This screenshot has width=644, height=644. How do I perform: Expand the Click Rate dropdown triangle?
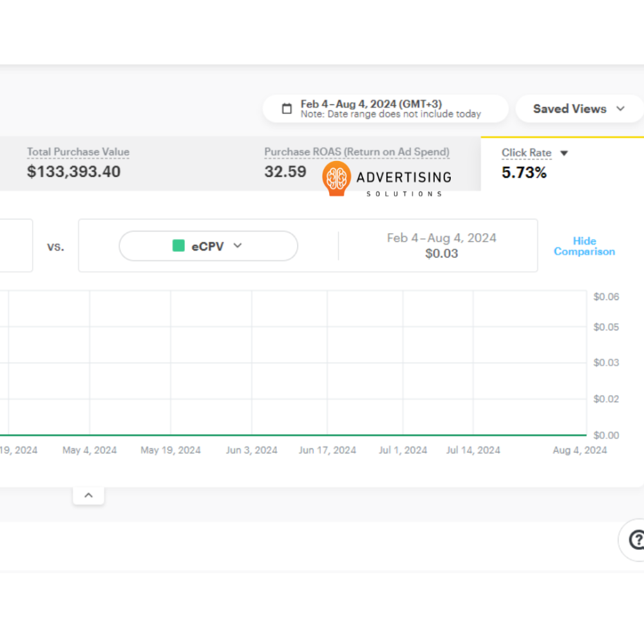[x=564, y=153]
